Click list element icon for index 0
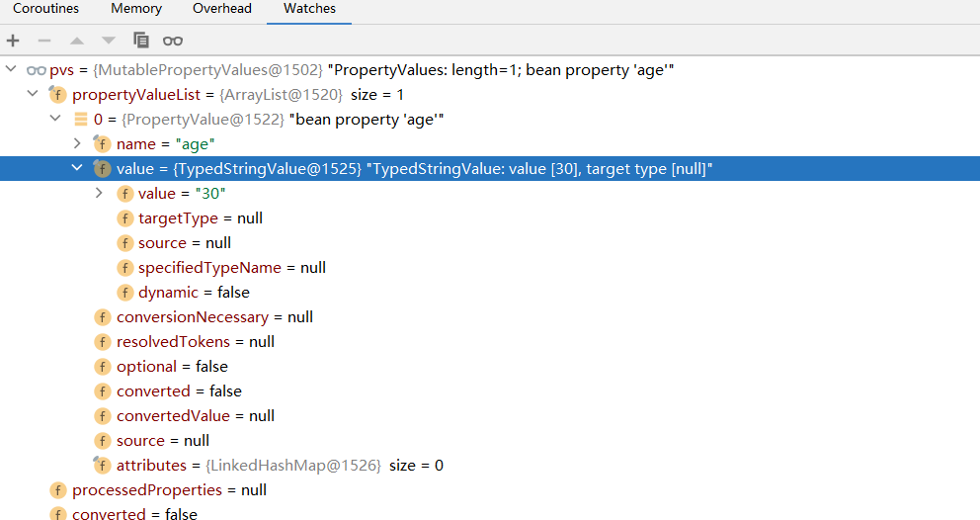This screenshot has height=520, width=980. coord(81,119)
